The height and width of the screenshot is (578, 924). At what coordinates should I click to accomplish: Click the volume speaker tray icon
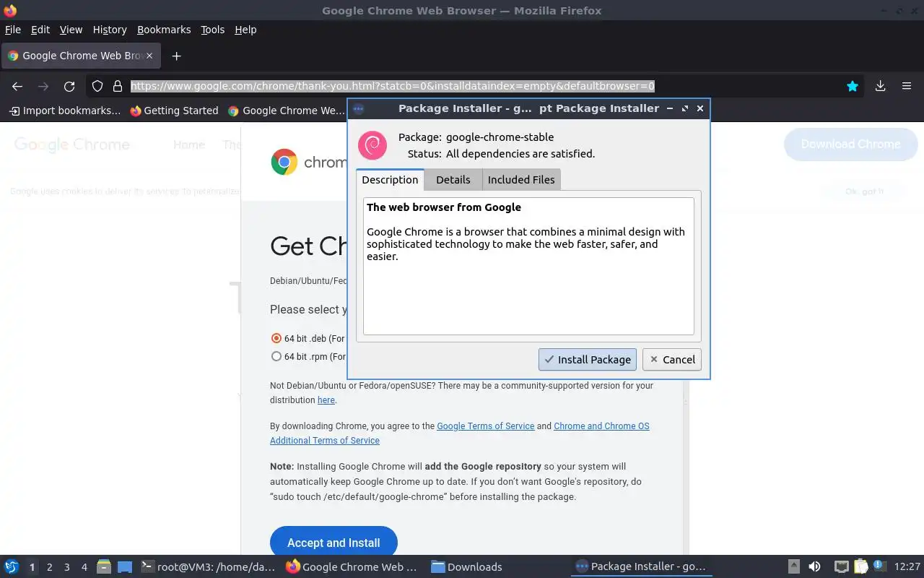point(814,567)
